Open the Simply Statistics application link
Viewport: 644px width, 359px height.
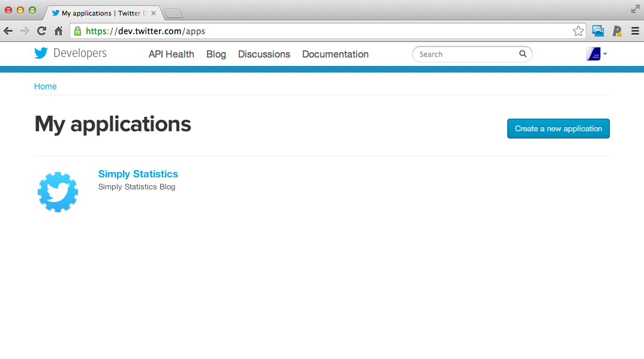point(138,174)
